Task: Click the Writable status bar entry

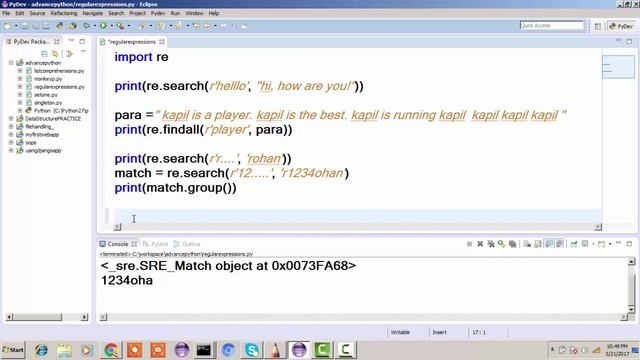Action: click(400, 332)
